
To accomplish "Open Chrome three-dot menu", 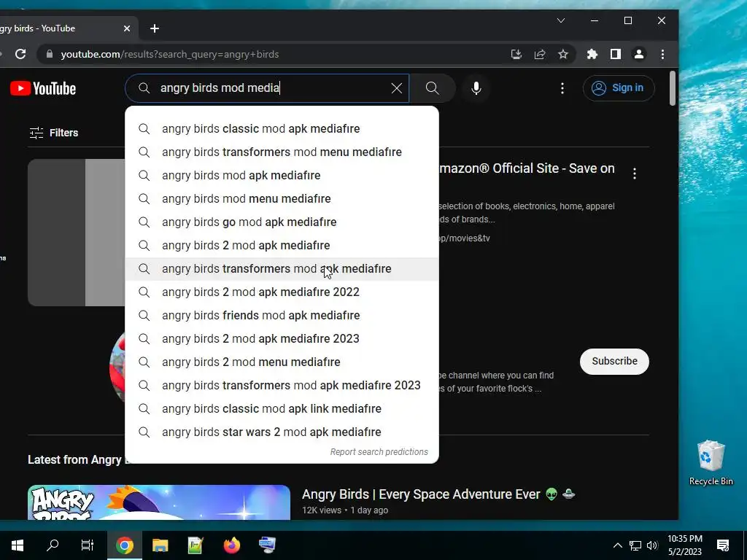I will [662, 54].
